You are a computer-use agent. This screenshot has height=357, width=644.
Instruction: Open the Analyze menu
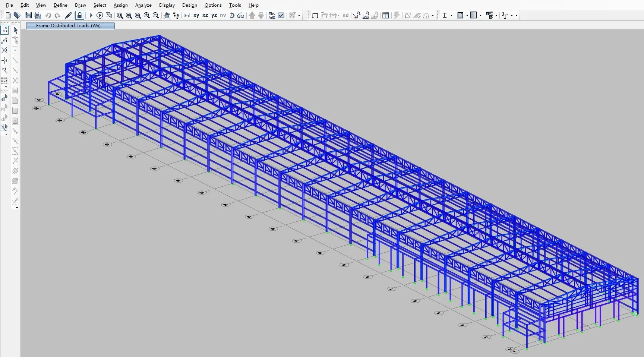(x=143, y=5)
